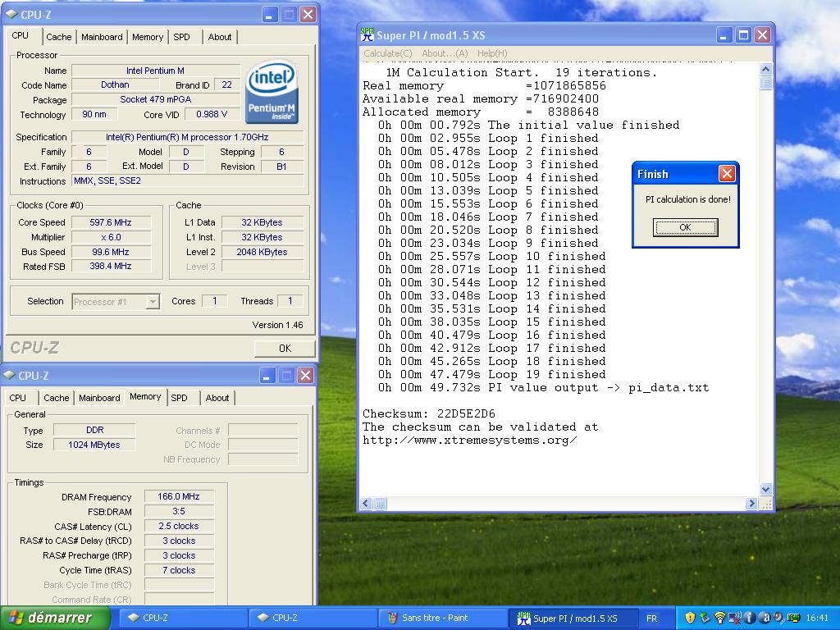Select CPU tab in lower CPU-Z window
Screen dimensions: 840x630
click(x=18, y=398)
